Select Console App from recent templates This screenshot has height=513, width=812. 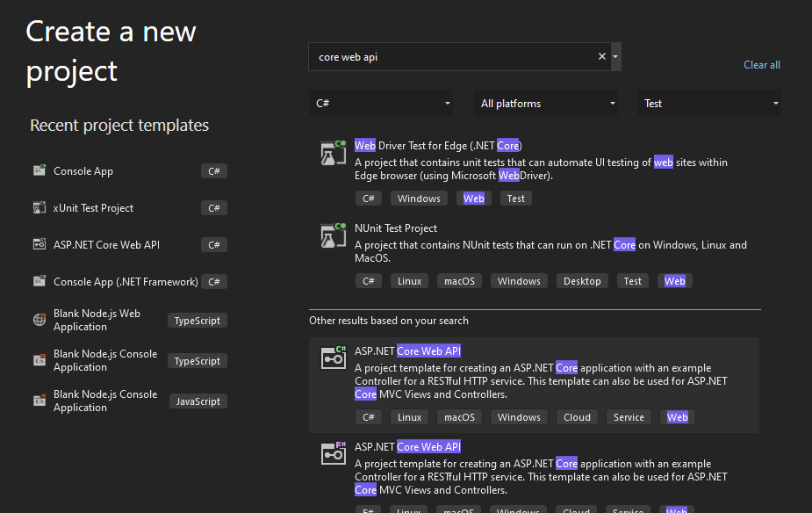(x=83, y=171)
